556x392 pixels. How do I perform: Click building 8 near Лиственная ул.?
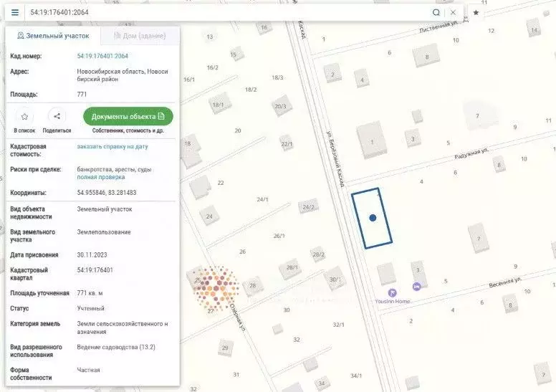point(426,55)
